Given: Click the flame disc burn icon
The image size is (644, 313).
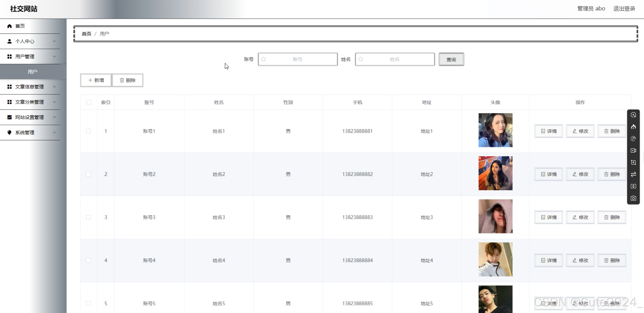Looking at the screenshot, I should tap(633, 127).
